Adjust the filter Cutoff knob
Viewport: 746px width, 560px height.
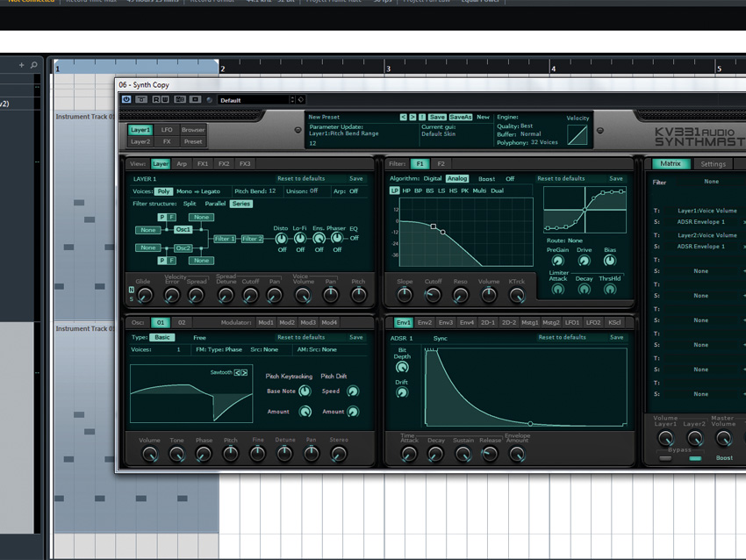pyautogui.click(x=433, y=295)
